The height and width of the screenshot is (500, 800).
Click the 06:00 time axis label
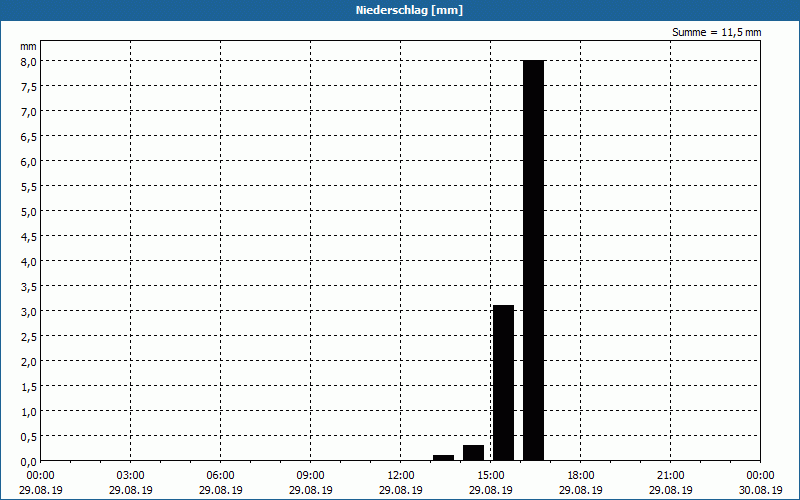pyautogui.click(x=220, y=475)
